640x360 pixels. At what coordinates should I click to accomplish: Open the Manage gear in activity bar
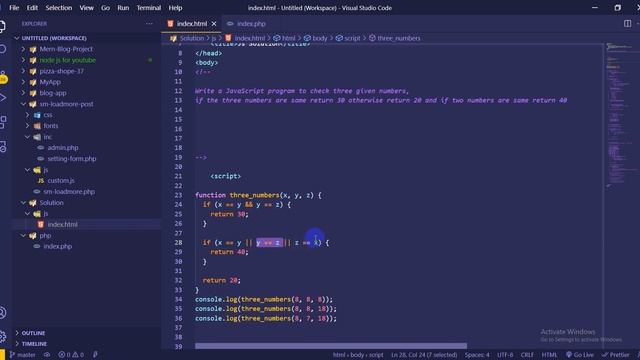pyautogui.click(x=2, y=336)
